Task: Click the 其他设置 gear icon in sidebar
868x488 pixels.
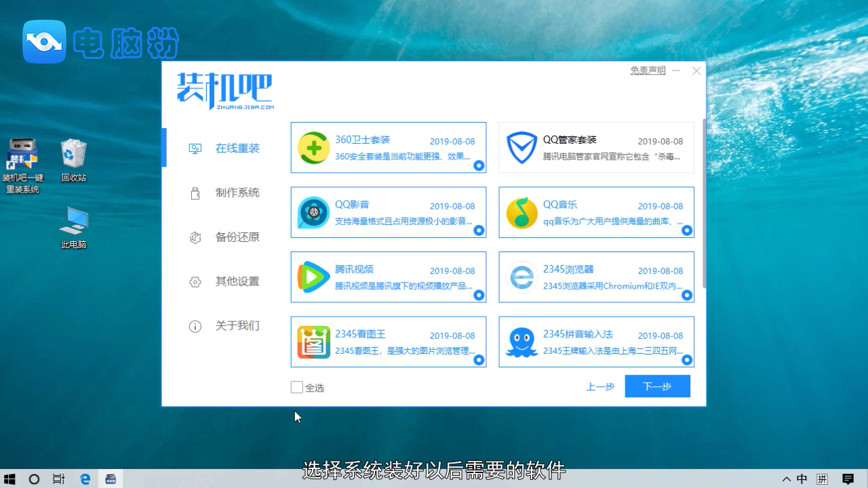Action: click(x=195, y=282)
